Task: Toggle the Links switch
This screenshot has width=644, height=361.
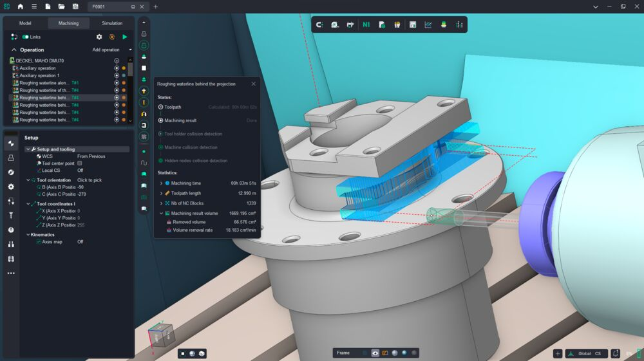Action: pos(26,37)
